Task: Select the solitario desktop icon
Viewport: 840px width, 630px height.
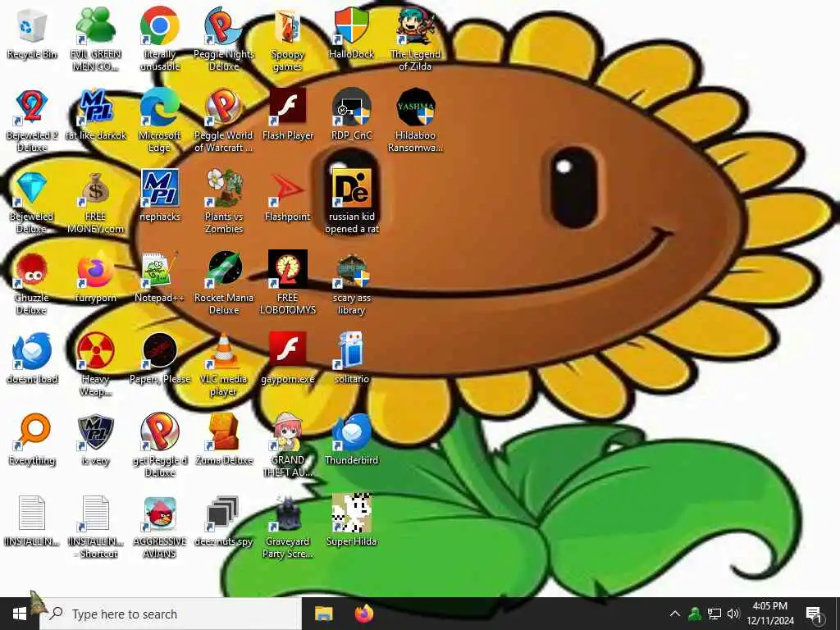Action: pos(351,350)
